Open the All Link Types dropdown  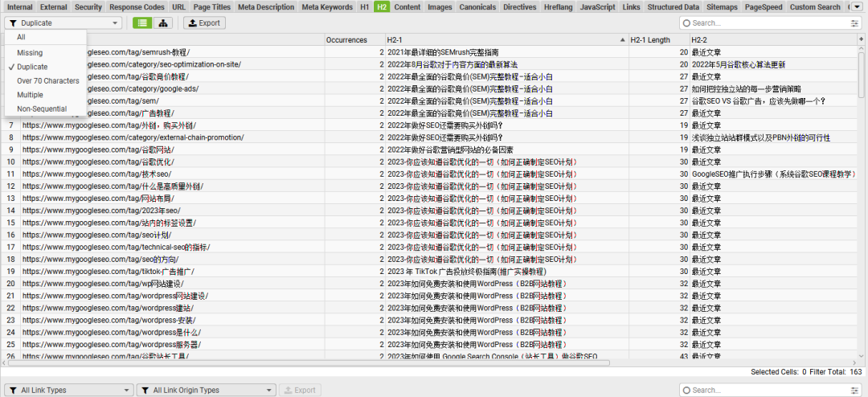[69, 390]
